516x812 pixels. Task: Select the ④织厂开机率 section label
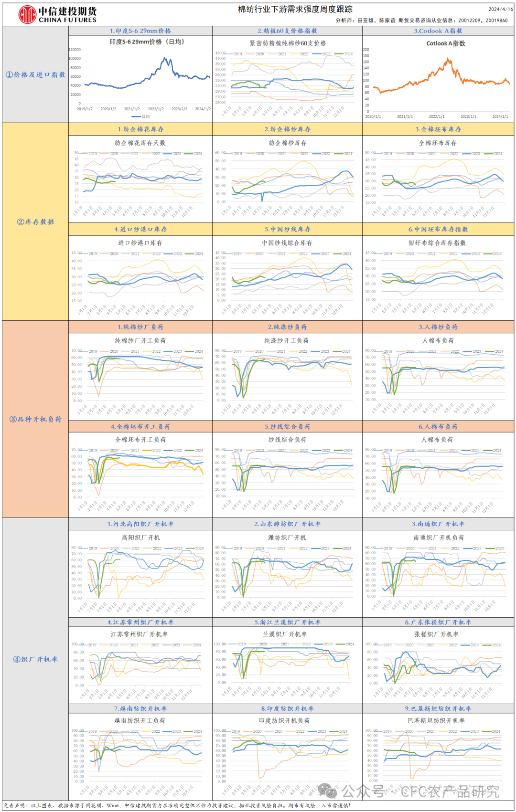point(35,659)
